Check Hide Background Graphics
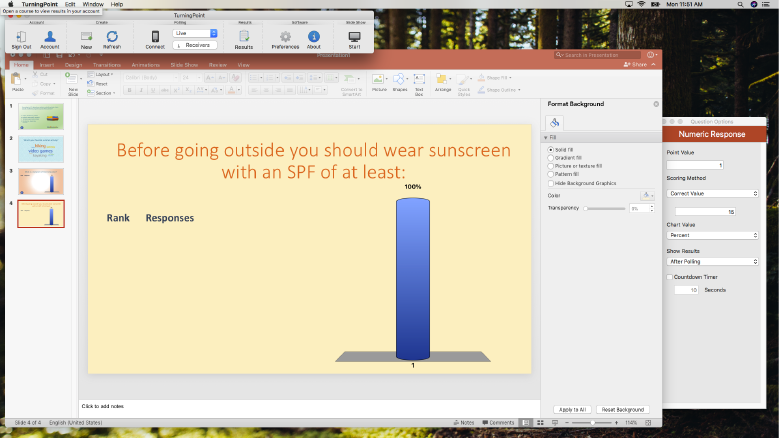 click(x=550, y=183)
